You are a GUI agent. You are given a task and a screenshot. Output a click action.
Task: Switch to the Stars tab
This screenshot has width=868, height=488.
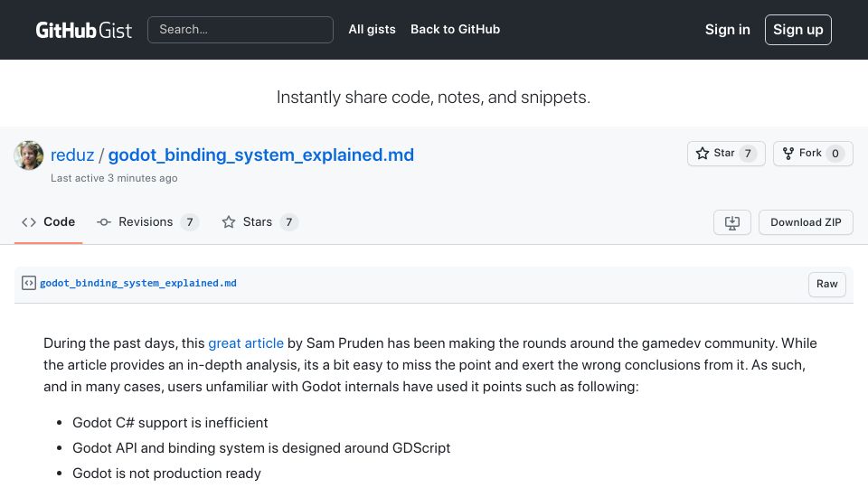click(x=259, y=222)
